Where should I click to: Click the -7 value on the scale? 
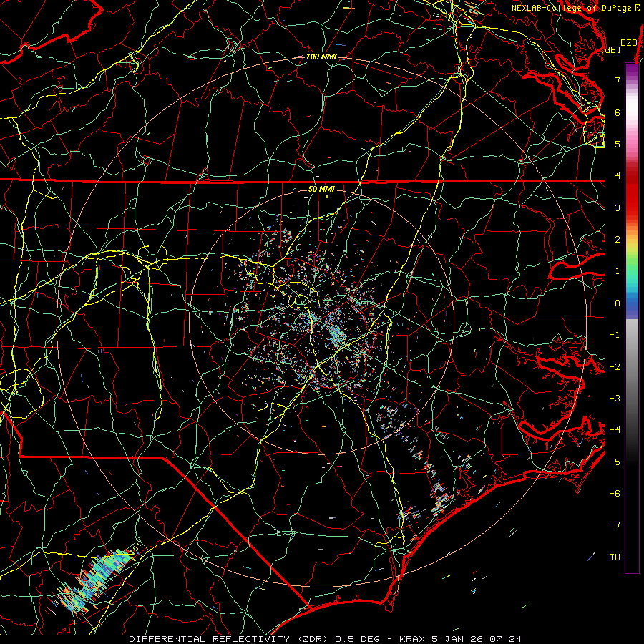click(x=615, y=525)
